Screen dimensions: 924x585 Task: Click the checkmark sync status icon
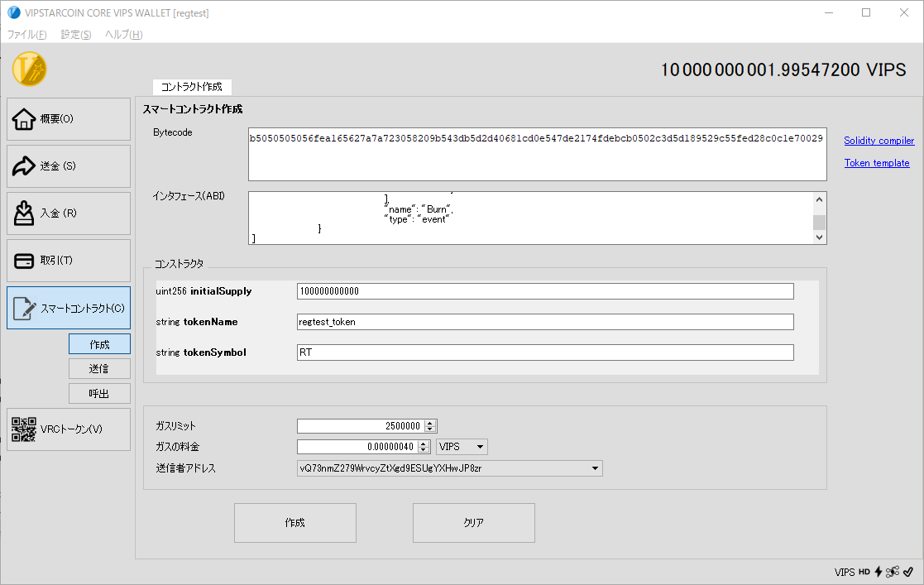point(908,572)
